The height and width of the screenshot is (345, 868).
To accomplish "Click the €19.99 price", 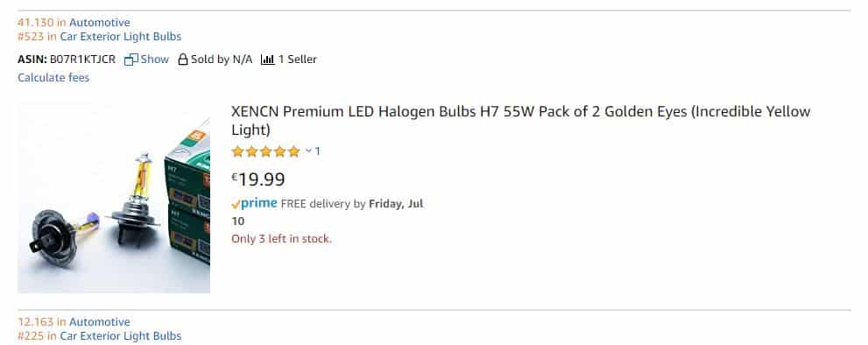I will [x=258, y=179].
